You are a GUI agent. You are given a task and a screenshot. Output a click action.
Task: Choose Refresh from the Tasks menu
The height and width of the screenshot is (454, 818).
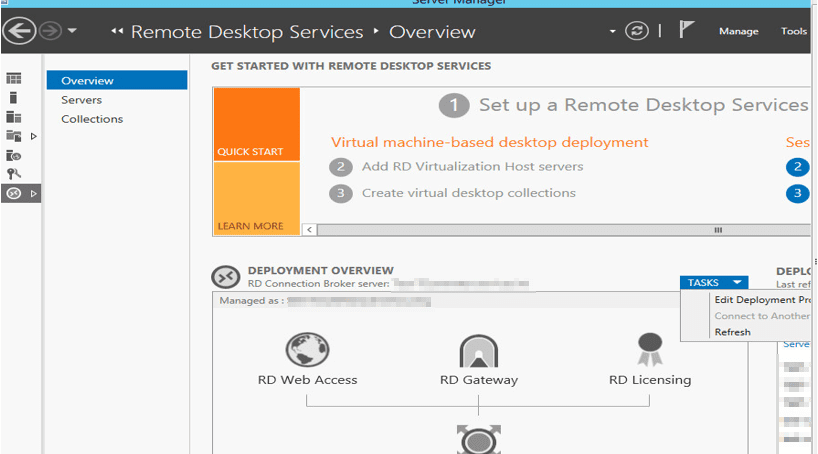click(732, 332)
